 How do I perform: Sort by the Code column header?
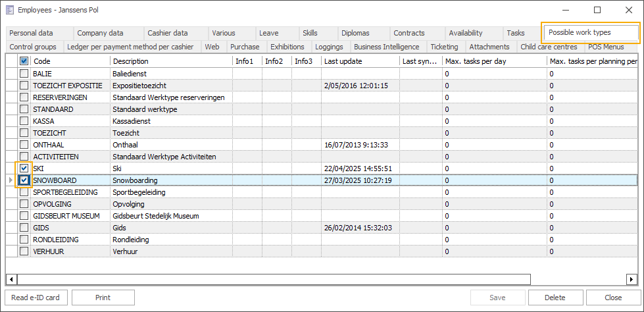(70, 61)
